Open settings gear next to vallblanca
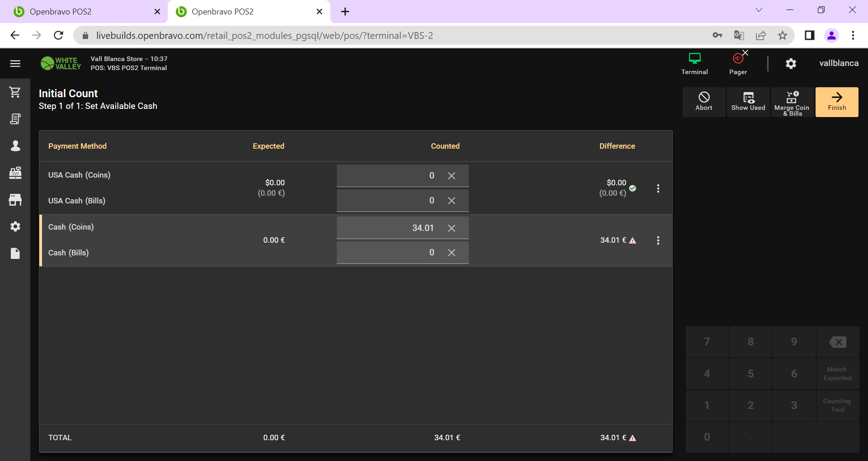 pos(791,64)
